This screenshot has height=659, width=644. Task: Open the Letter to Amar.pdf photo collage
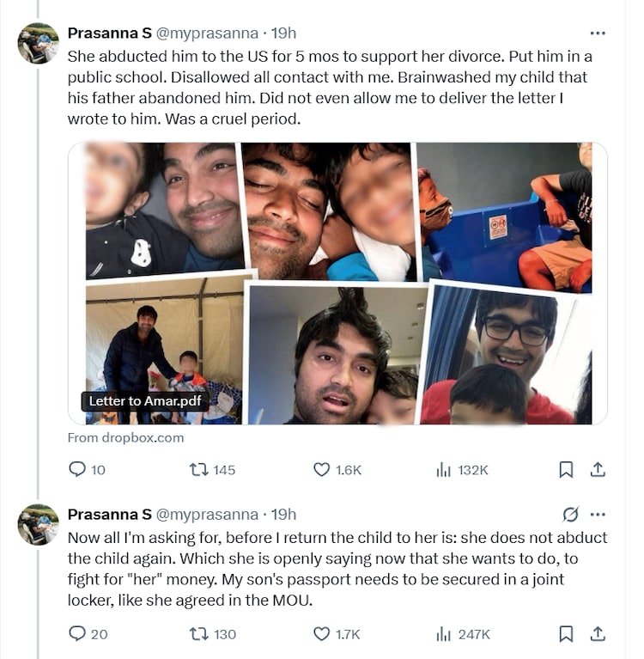click(337, 284)
